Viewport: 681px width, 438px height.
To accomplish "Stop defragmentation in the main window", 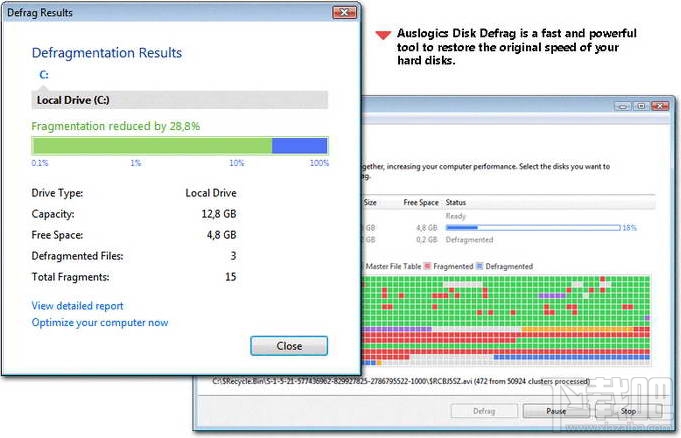I will point(628,411).
